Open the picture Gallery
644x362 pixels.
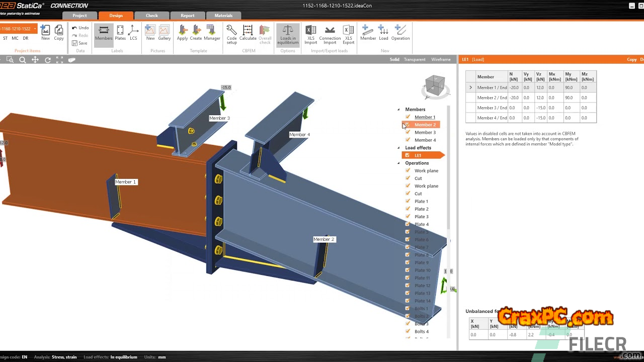click(165, 33)
